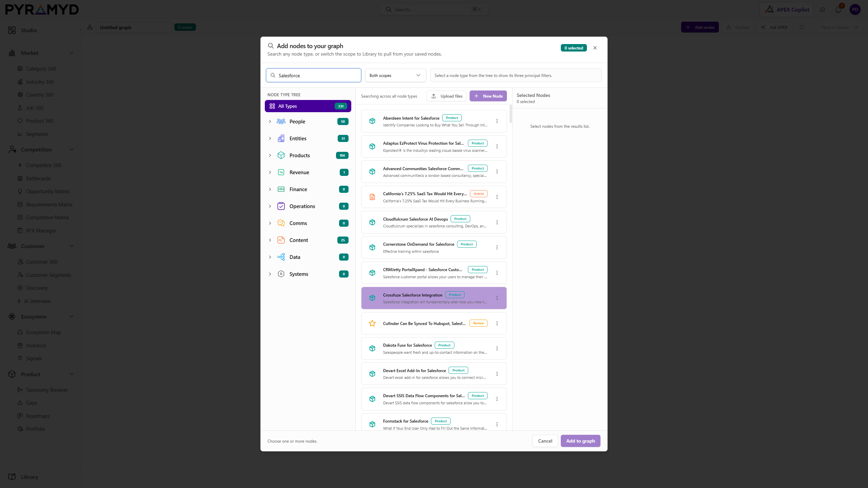This screenshot has width=868, height=488.
Task: Click Ask APEX in toolbar
Action: point(774,27)
